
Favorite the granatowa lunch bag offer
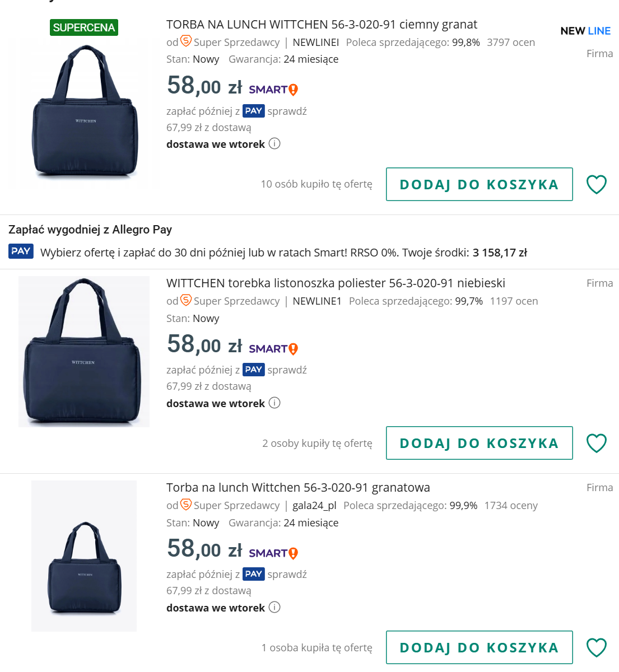(x=596, y=647)
